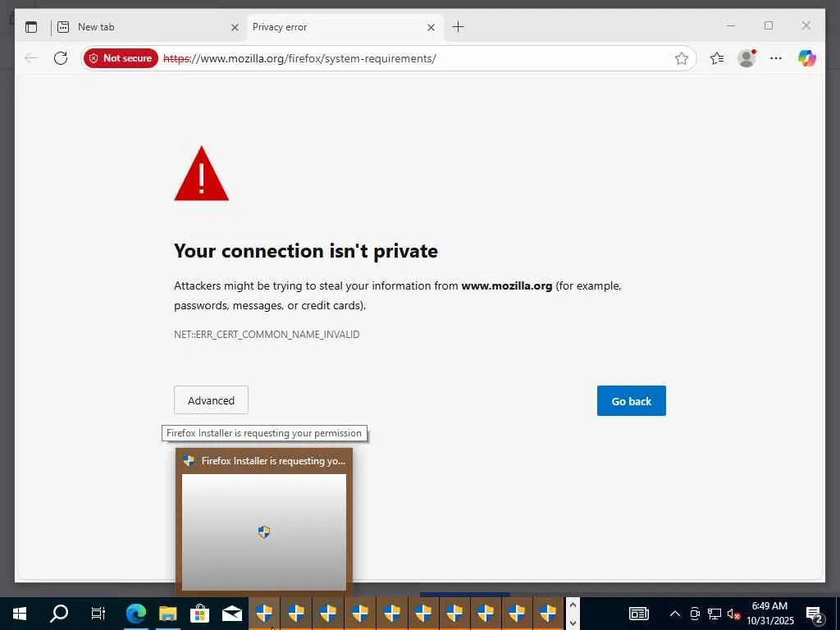The width and height of the screenshot is (840, 630).
Task: Close the New tab tab
Action: tap(235, 27)
